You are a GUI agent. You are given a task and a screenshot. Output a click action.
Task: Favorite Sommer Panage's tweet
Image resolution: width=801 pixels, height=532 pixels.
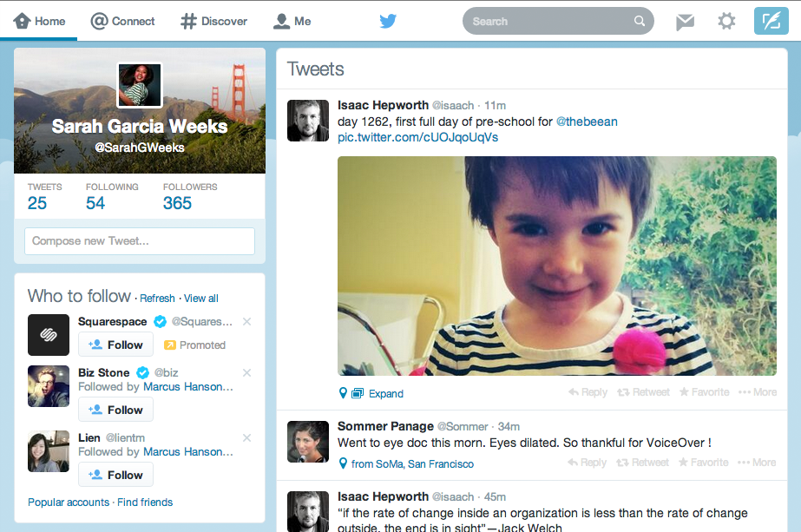(x=704, y=463)
